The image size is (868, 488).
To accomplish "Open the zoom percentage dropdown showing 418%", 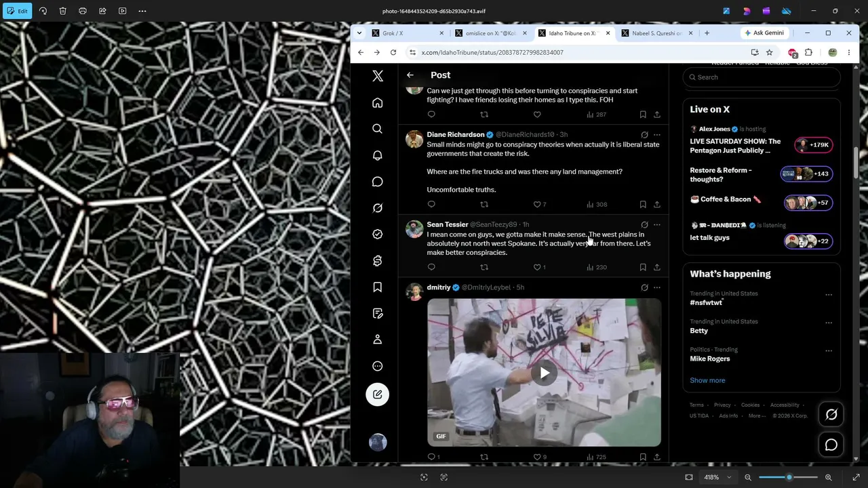I will 718,477.
